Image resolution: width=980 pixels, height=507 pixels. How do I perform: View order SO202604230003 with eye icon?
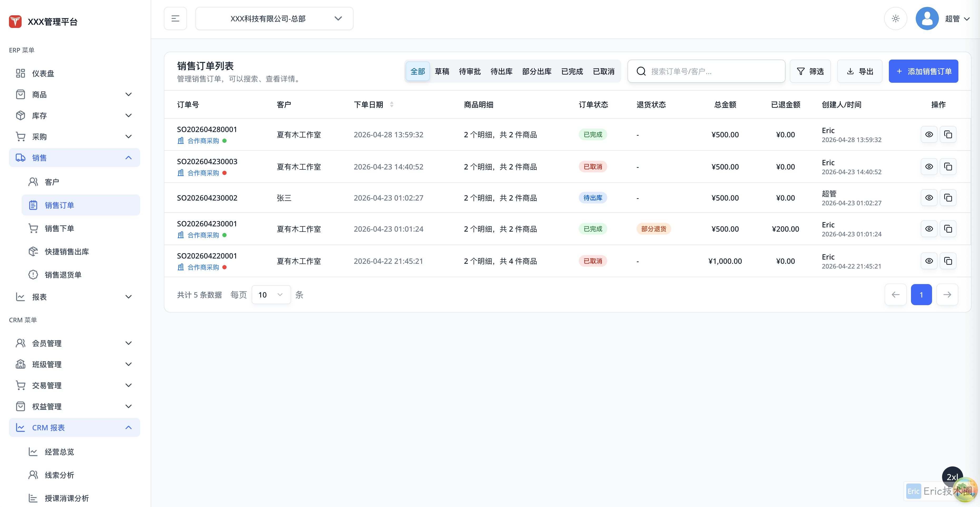coord(929,166)
